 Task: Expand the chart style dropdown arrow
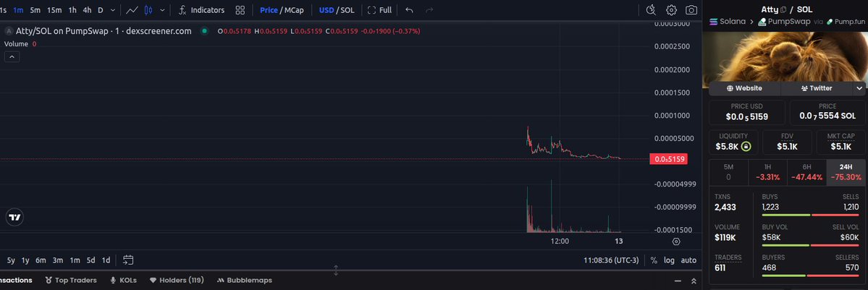pyautogui.click(x=162, y=10)
